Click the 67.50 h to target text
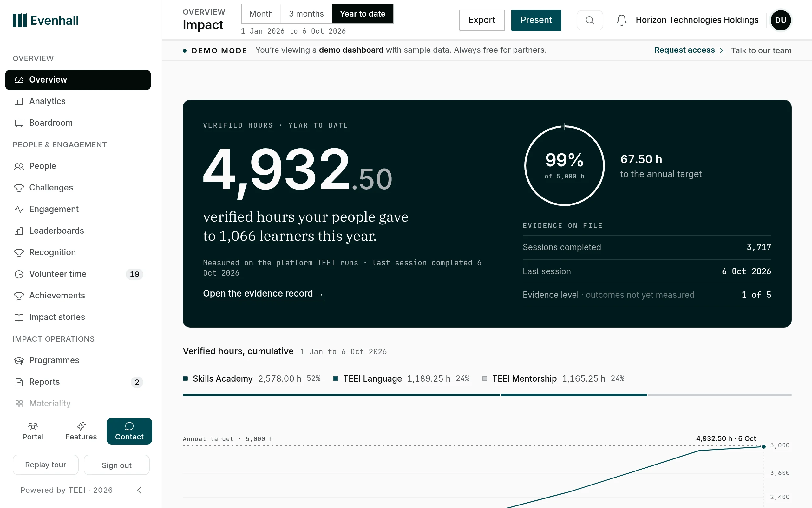812x508 pixels. 661,166
